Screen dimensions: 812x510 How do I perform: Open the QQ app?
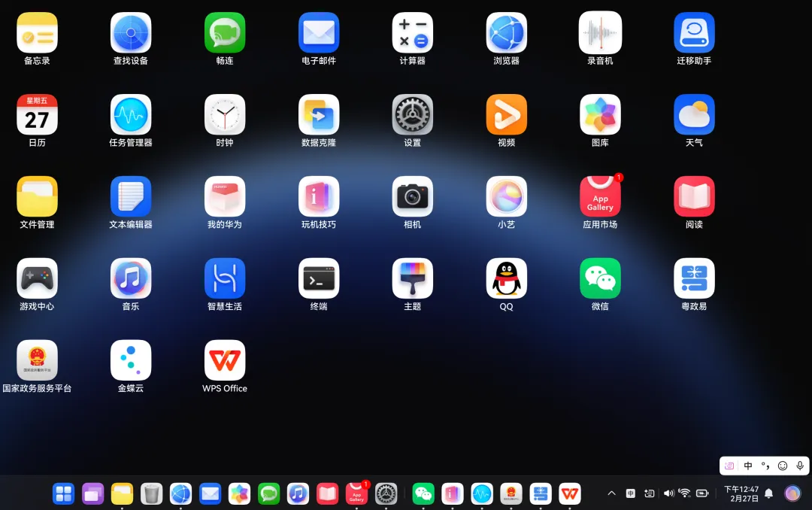(507, 278)
